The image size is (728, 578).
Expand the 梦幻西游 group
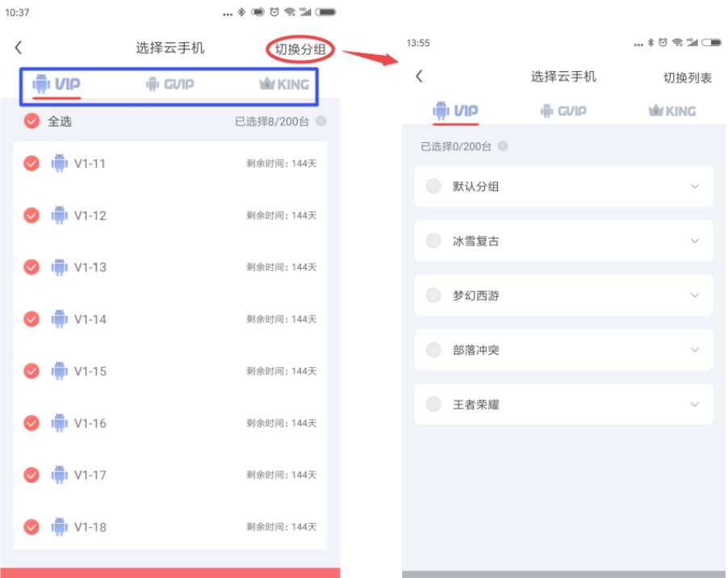tap(695, 295)
